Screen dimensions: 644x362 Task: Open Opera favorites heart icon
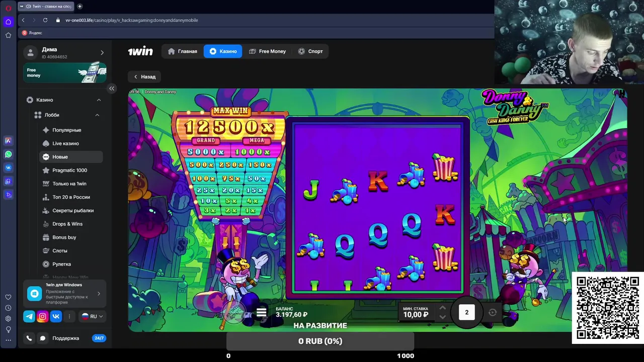[8, 297]
